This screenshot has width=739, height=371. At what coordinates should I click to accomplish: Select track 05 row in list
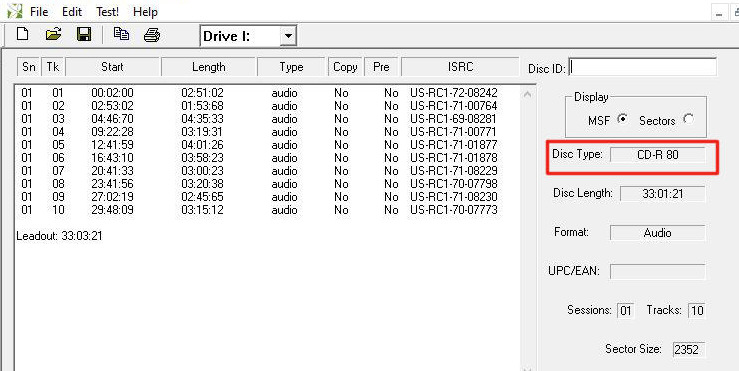259,145
